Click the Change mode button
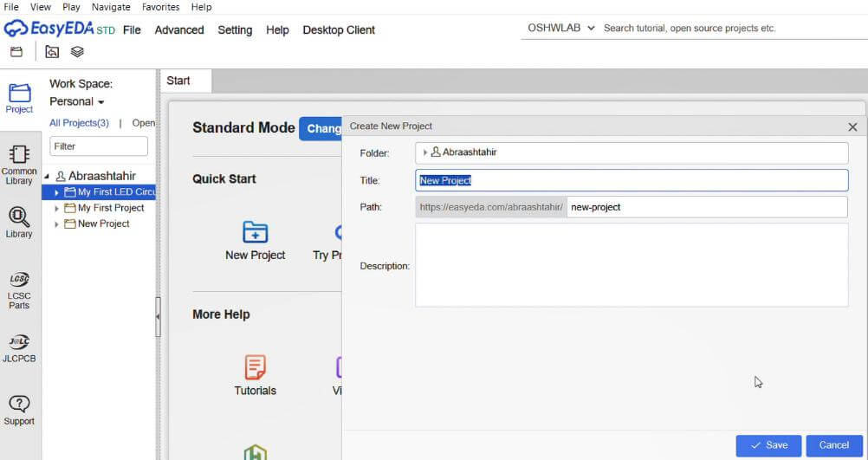The height and width of the screenshot is (460, 868). [x=321, y=128]
